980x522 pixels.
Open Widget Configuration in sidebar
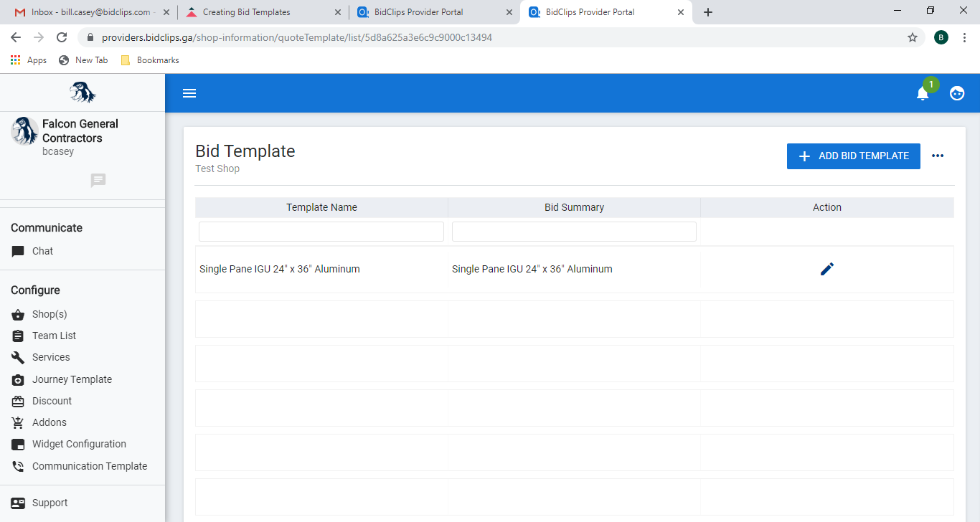79,445
